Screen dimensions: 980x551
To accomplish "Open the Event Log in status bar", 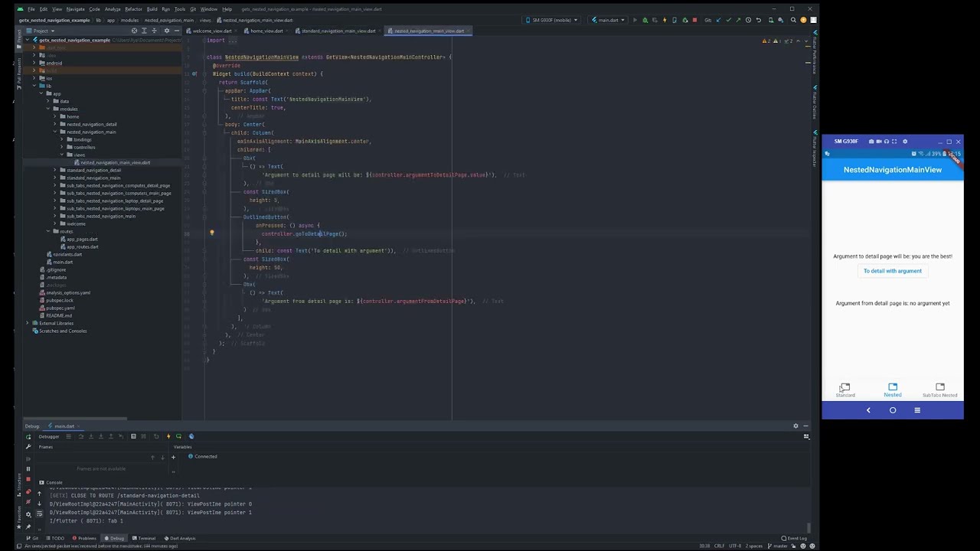I will [795, 538].
